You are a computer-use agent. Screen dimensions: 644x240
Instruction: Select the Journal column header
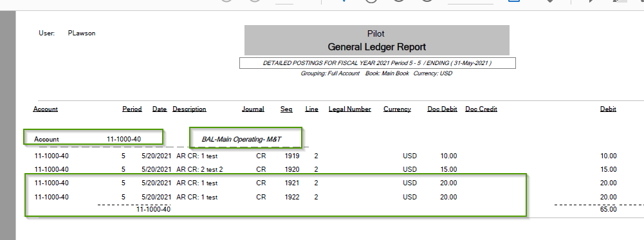pyautogui.click(x=253, y=109)
